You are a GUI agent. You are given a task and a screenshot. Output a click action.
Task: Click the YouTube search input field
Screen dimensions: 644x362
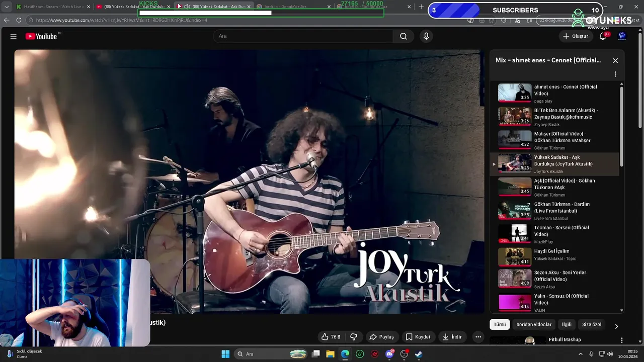click(x=303, y=36)
